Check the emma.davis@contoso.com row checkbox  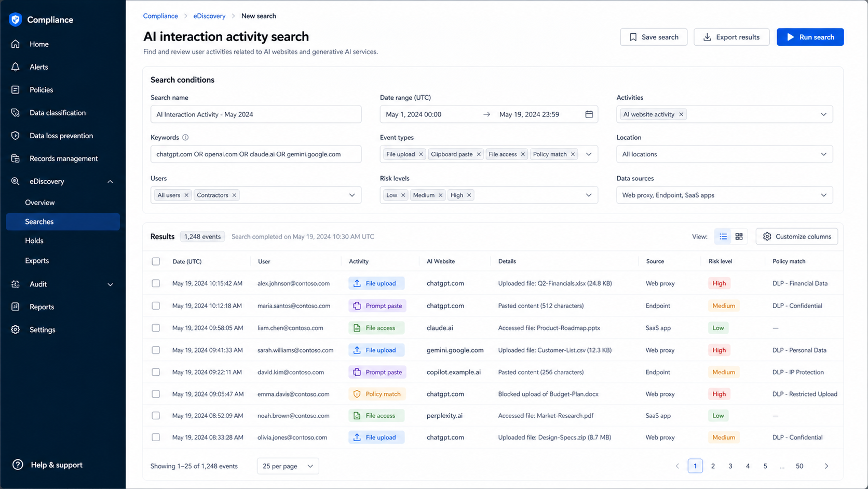pos(156,394)
